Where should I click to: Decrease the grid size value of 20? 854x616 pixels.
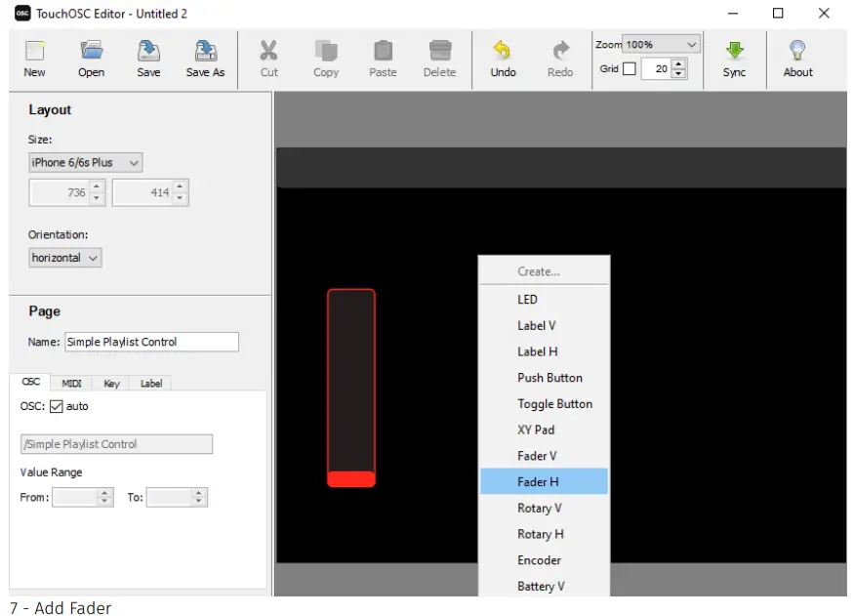pyautogui.click(x=678, y=73)
